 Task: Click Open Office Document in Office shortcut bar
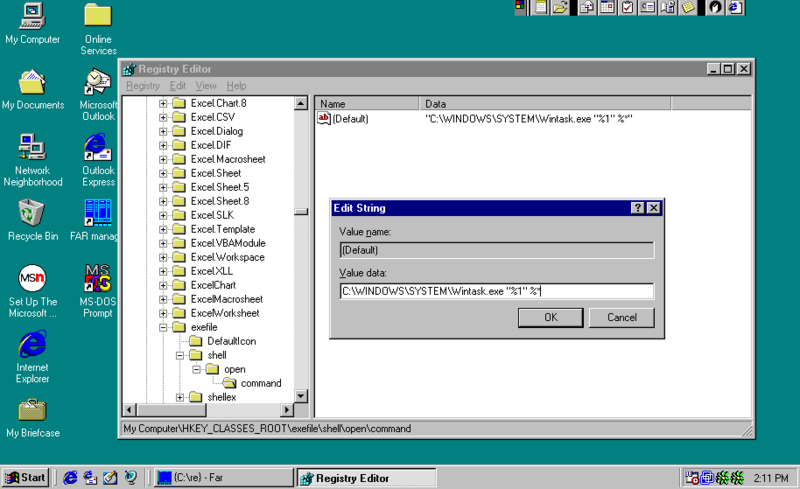coord(560,7)
